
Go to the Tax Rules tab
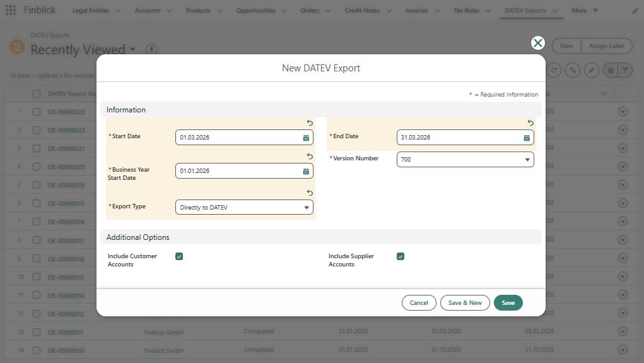click(x=466, y=11)
